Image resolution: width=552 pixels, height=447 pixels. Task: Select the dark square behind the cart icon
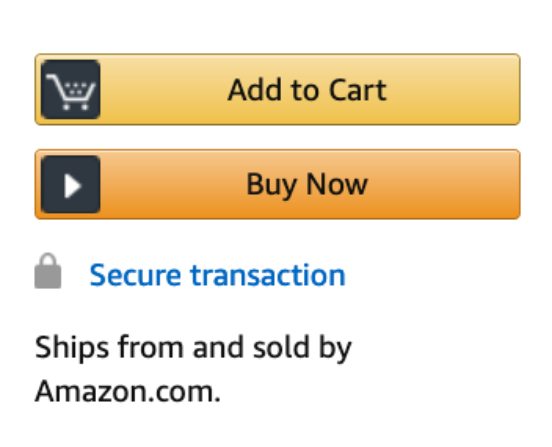[x=70, y=90]
